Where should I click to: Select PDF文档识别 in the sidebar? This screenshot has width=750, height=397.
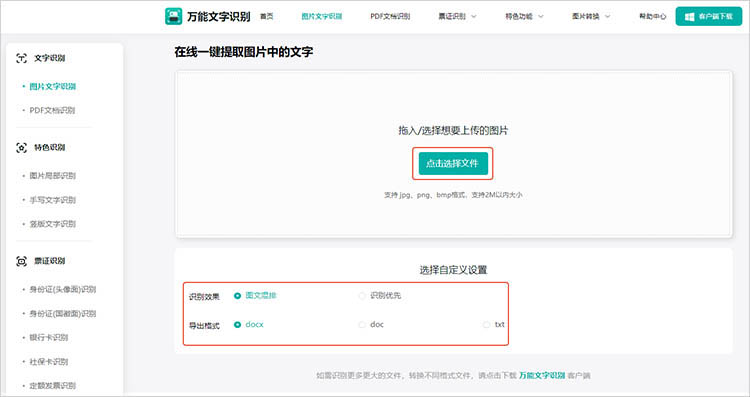pyautogui.click(x=52, y=110)
